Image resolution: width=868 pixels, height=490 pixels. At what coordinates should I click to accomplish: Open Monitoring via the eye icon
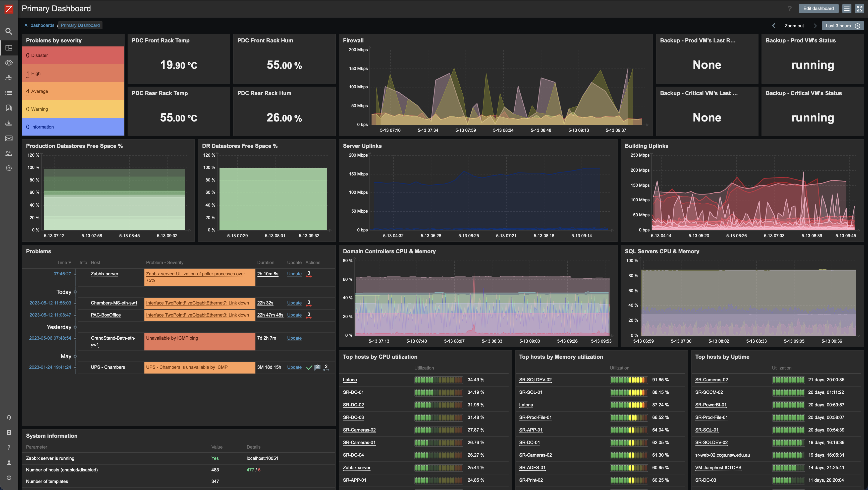[x=9, y=63]
